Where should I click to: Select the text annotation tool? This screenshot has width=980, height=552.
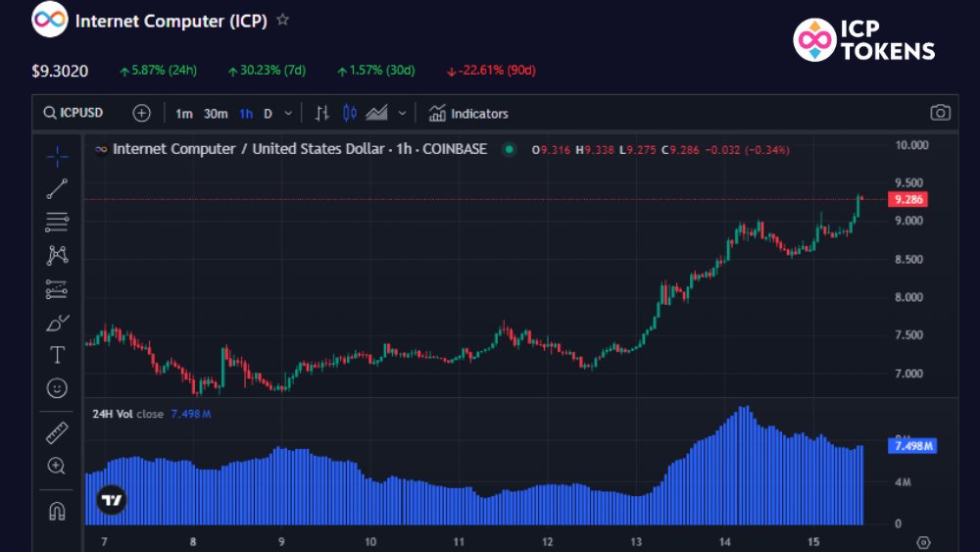click(x=57, y=355)
